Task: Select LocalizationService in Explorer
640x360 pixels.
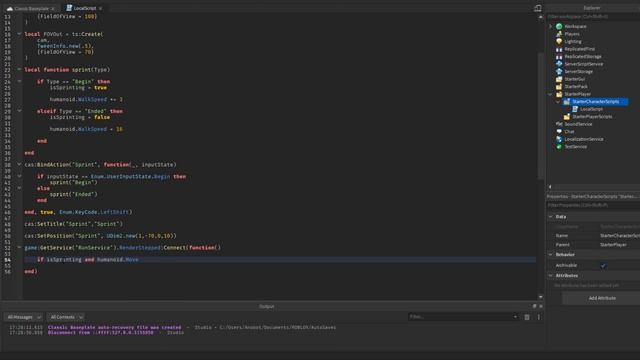Action: pos(584,139)
